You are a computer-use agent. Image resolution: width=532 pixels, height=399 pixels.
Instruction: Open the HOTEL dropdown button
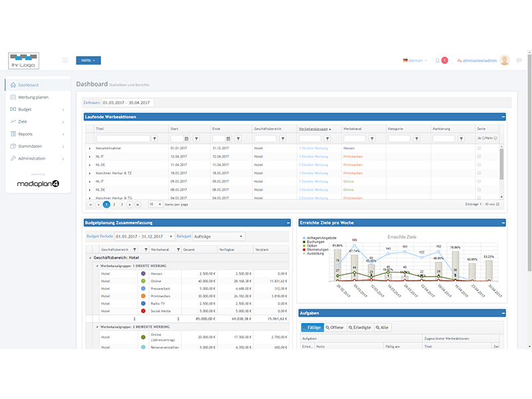pos(88,61)
